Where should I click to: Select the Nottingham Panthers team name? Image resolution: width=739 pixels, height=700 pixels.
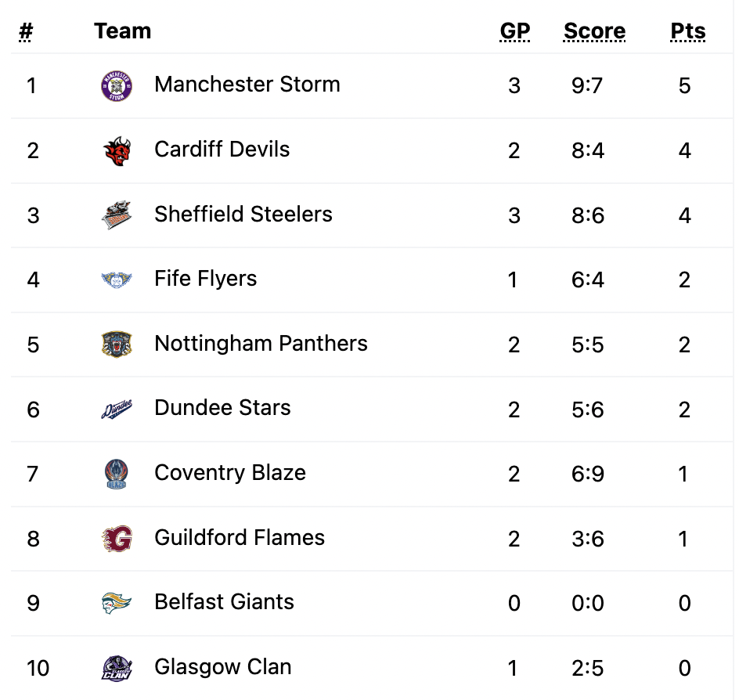coord(261,344)
